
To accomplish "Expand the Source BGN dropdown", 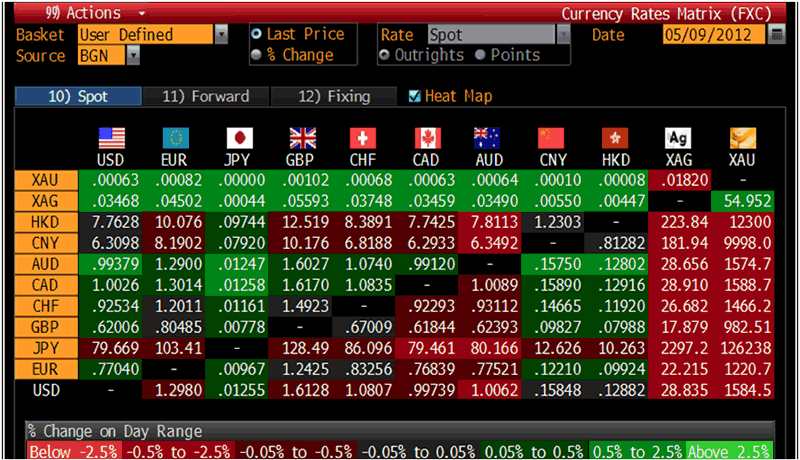I will [133, 55].
